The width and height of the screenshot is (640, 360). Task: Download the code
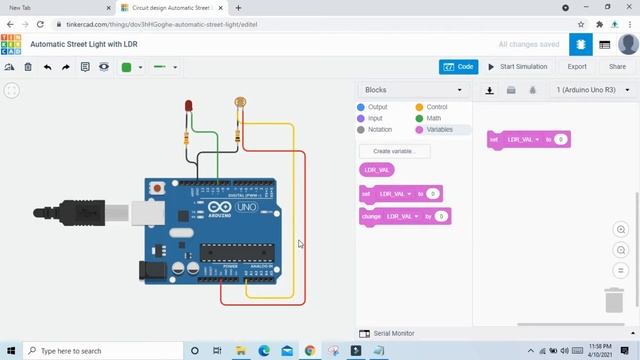[x=489, y=90]
